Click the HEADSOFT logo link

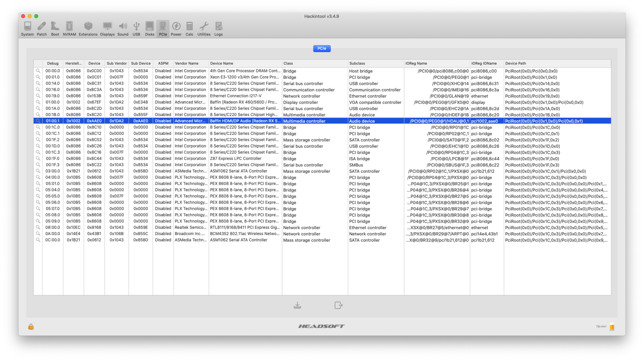click(x=322, y=326)
